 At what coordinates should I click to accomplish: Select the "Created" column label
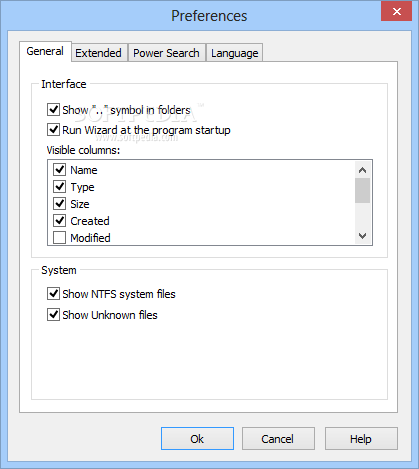coord(90,221)
